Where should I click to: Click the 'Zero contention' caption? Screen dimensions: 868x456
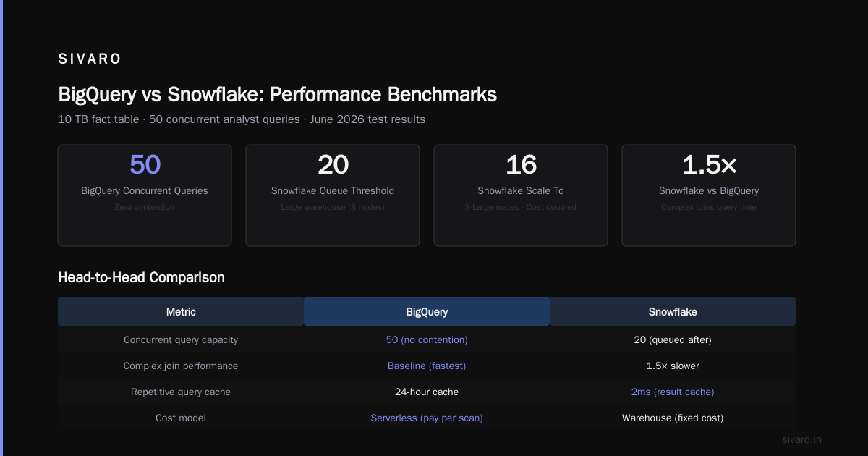(145, 207)
